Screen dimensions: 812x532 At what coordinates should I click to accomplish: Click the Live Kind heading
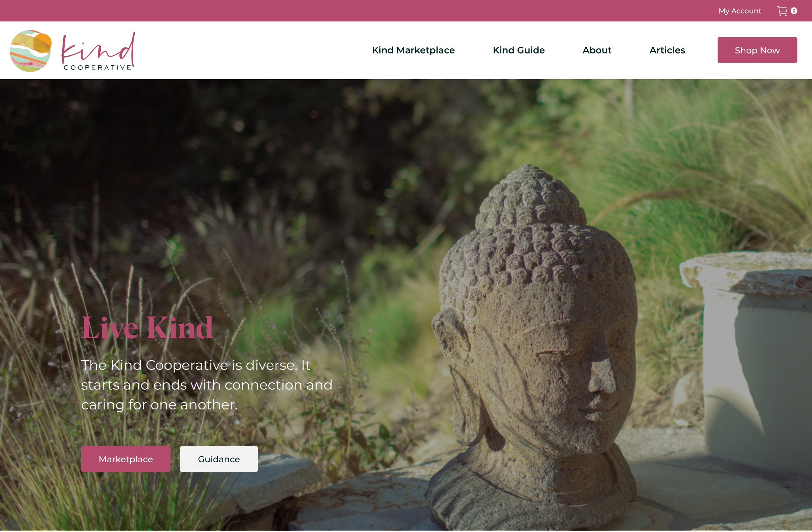[147, 328]
